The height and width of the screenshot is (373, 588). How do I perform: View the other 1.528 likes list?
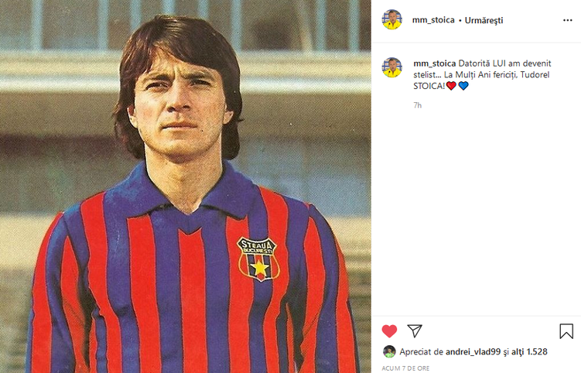(x=529, y=351)
